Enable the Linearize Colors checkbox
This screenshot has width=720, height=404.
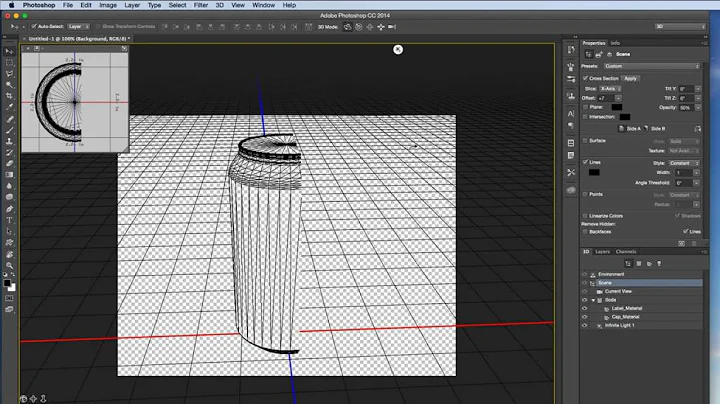(x=585, y=216)
